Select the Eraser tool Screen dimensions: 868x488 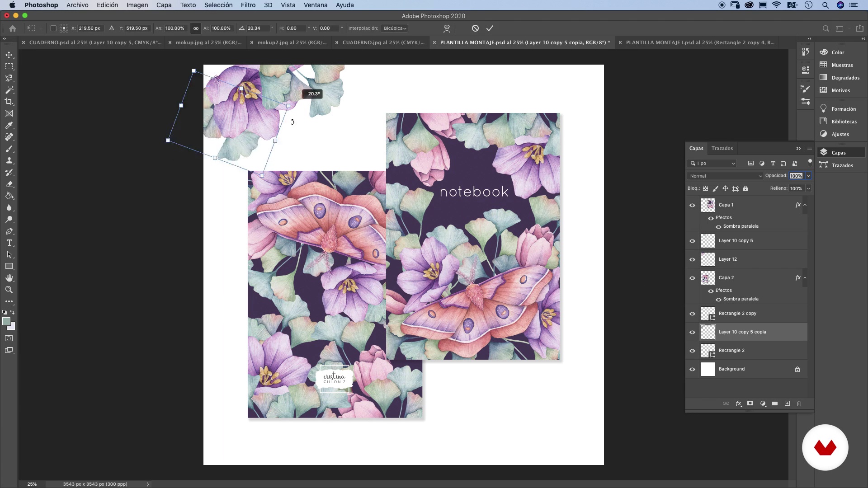point(9,184)
